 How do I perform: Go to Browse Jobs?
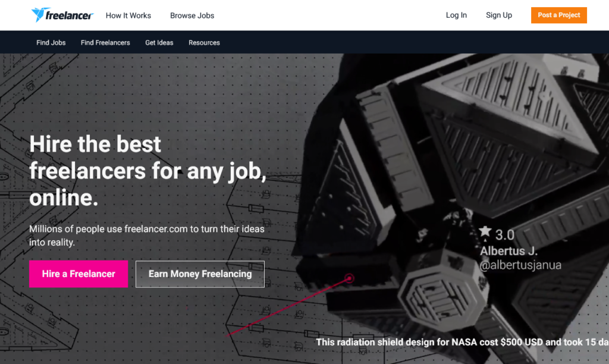[x=192, y=15]
